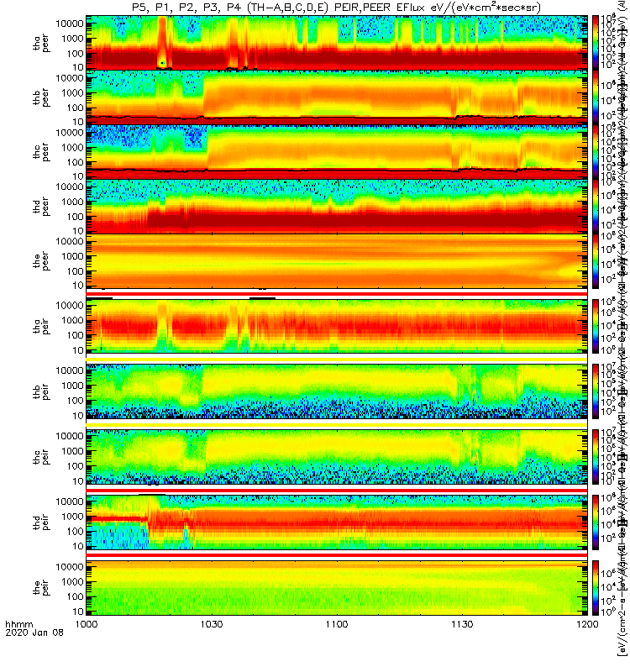Click the 1030 time axis tick label
630x672 pixels.
(212, 624)
